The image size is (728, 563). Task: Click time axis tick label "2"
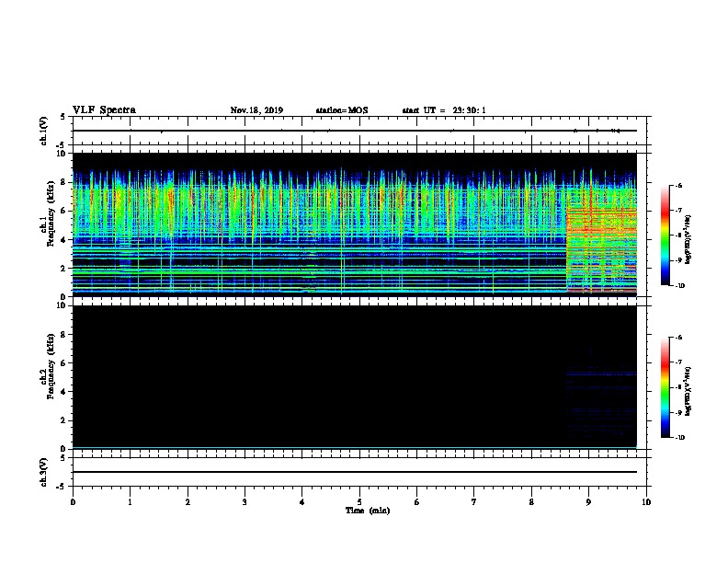tap(188, 501)
